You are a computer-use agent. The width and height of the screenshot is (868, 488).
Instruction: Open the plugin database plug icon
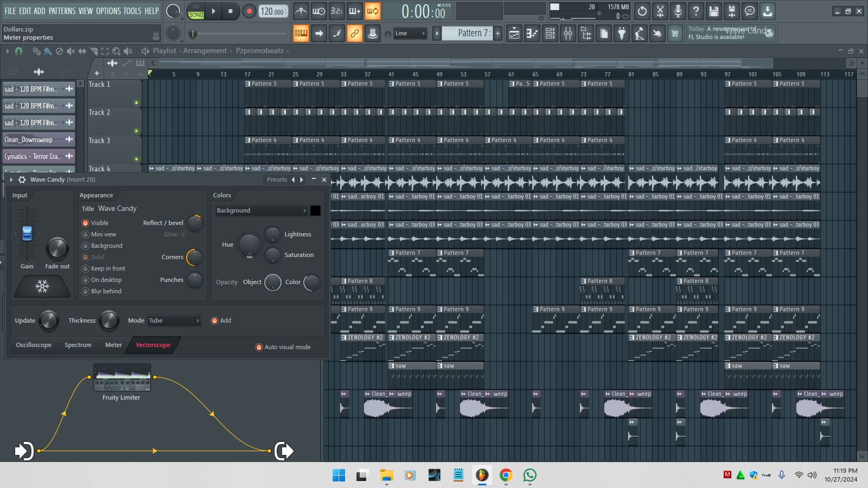622,34
